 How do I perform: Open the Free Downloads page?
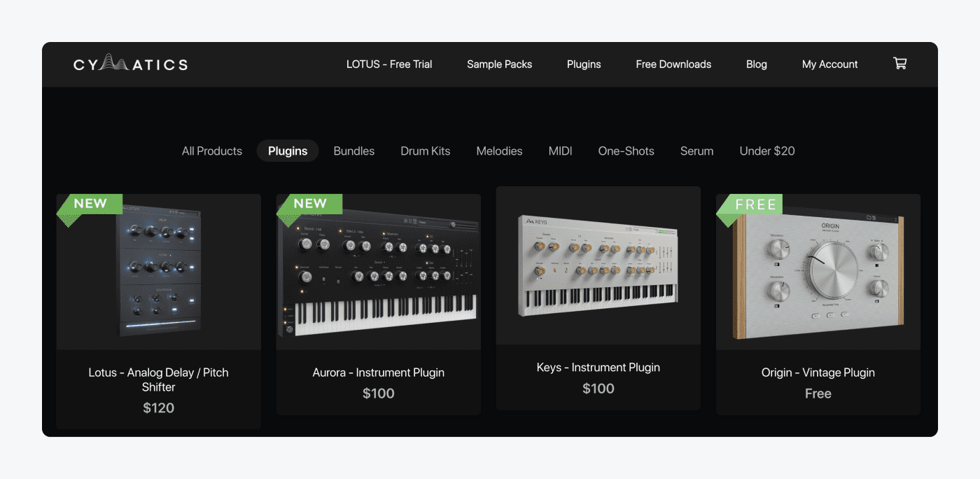coord(673,64)
